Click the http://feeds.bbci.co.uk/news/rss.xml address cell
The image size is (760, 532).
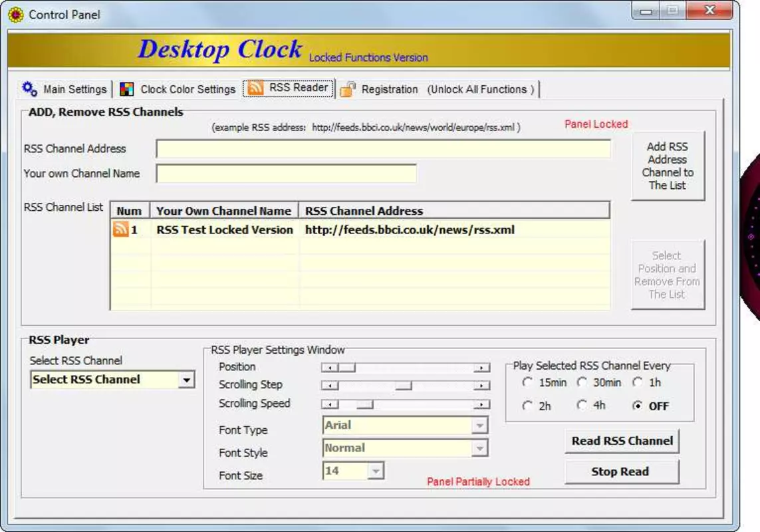click(x=410, y=230)
